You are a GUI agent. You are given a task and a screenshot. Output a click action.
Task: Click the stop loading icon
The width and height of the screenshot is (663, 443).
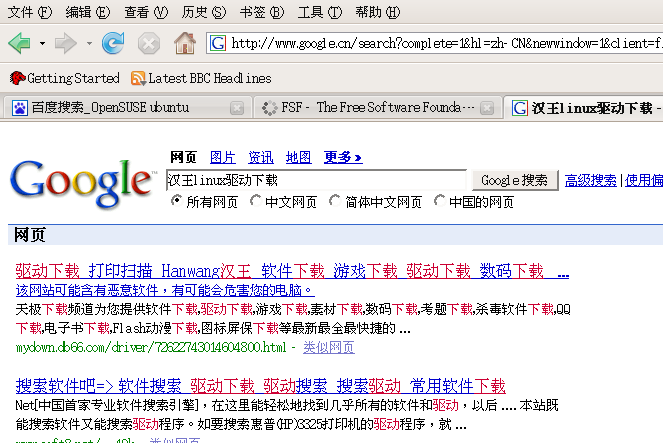point(149,43)
